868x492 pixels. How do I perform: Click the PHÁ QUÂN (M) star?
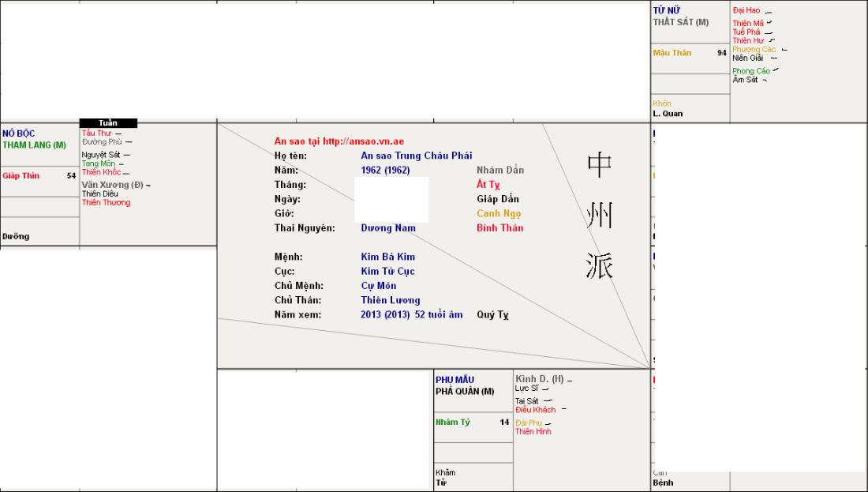[x=465, y=392]
